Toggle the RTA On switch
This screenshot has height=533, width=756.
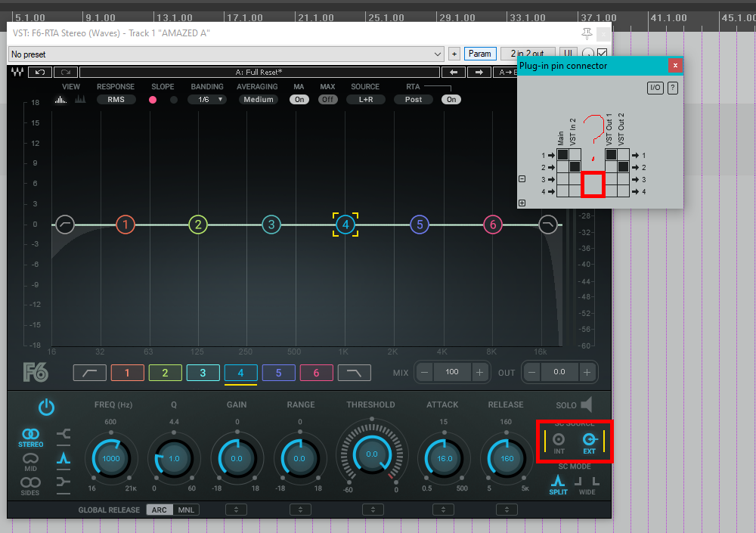(x=451, y=99)
